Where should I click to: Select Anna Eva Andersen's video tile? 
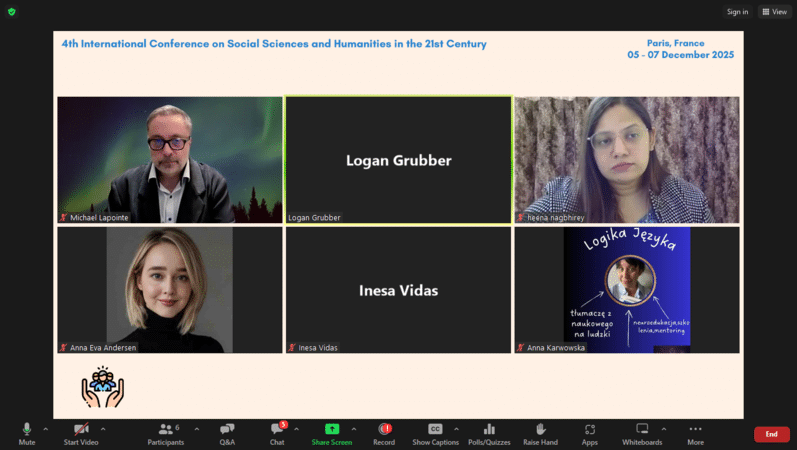[x=169, y=289]
